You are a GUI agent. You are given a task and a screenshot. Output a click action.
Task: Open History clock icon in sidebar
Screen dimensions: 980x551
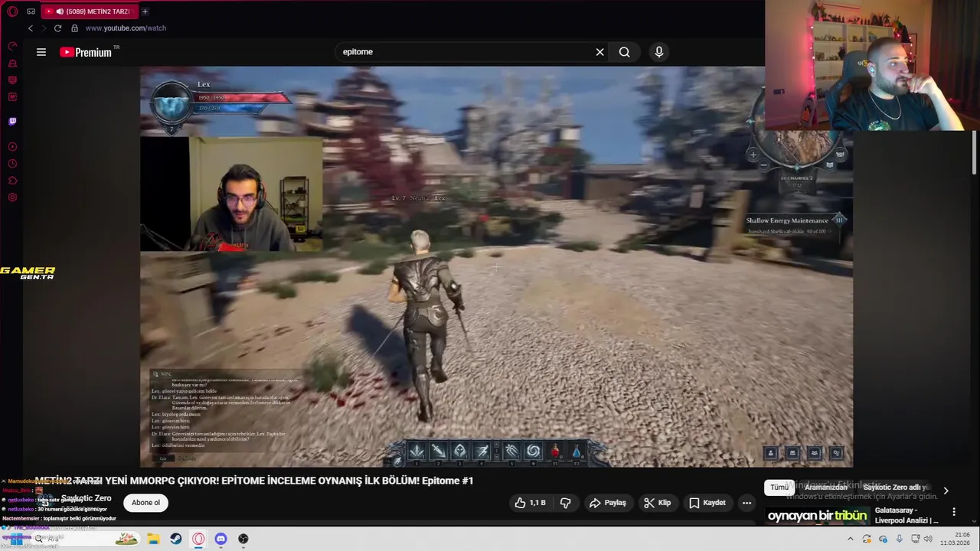pyautogui.click(x=12, y=164)
